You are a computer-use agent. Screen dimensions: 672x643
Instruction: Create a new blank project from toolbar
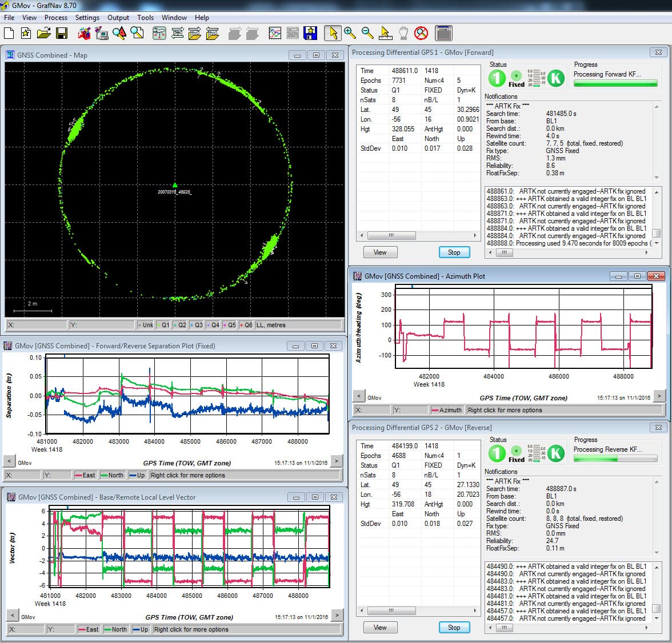[x=9, y=33]
